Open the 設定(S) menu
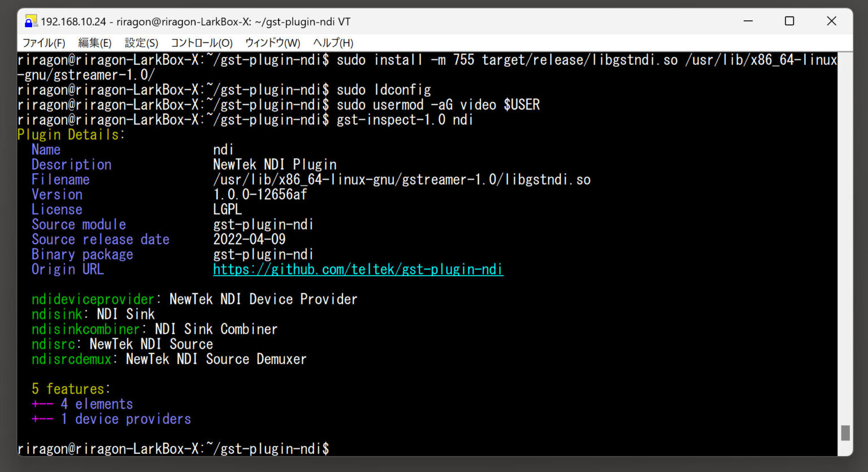This screenshot has height=472, width=868. [141, 42]
